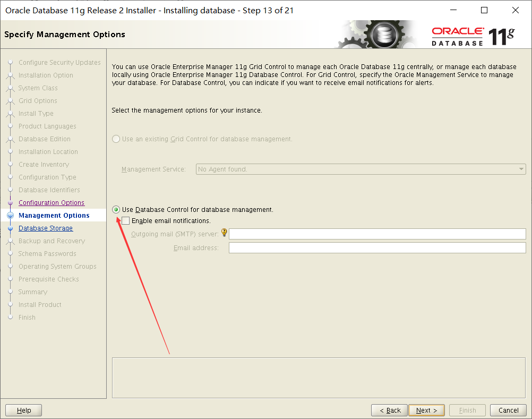Select Management Options in step list
This screenshot has width=532, height=419.
[x=54, y=215]
